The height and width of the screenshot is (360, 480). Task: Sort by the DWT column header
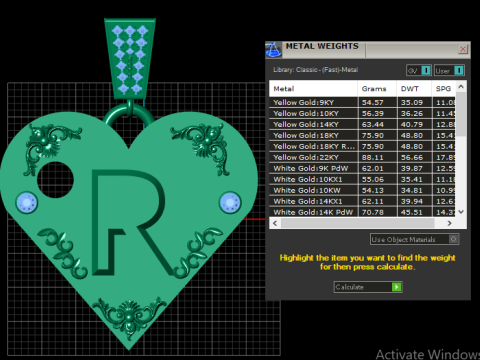[414, 89]
